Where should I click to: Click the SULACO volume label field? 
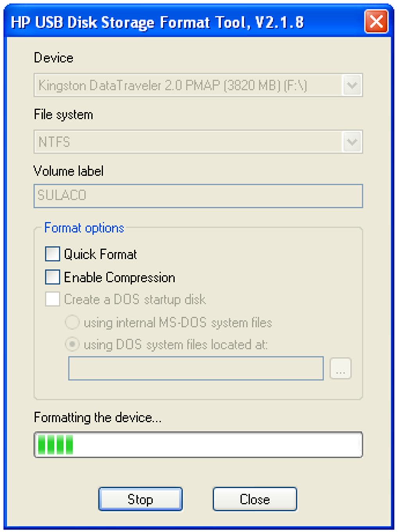point(198,196)
